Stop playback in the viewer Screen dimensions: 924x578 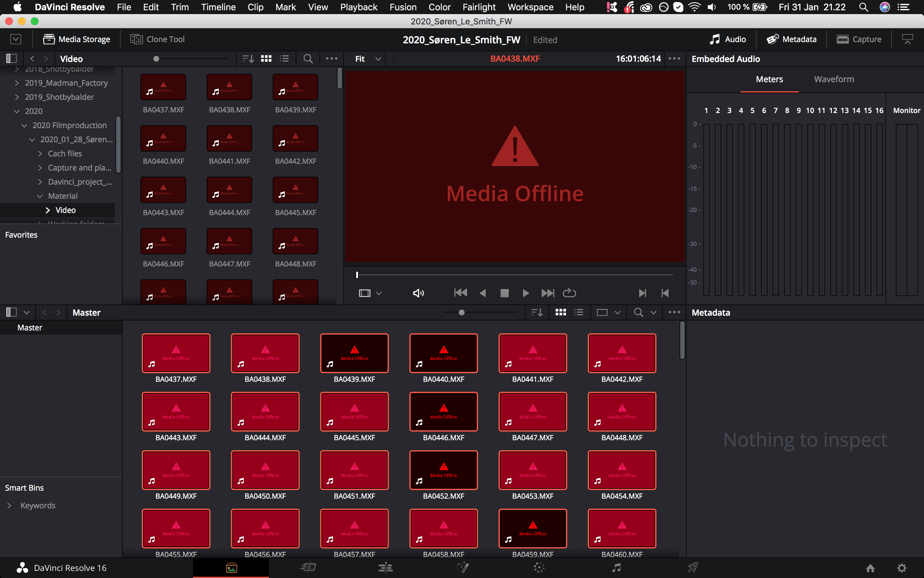(504, 293)
